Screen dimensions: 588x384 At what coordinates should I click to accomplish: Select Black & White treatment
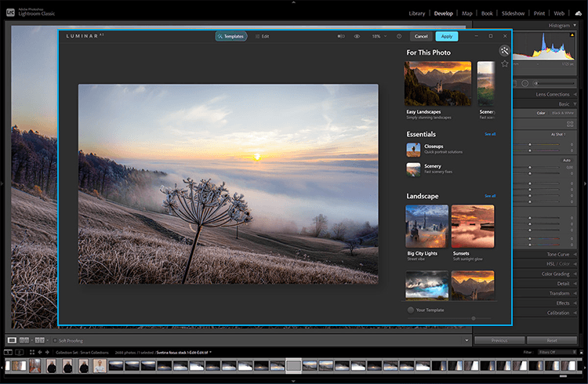click(x=562, y=113)
